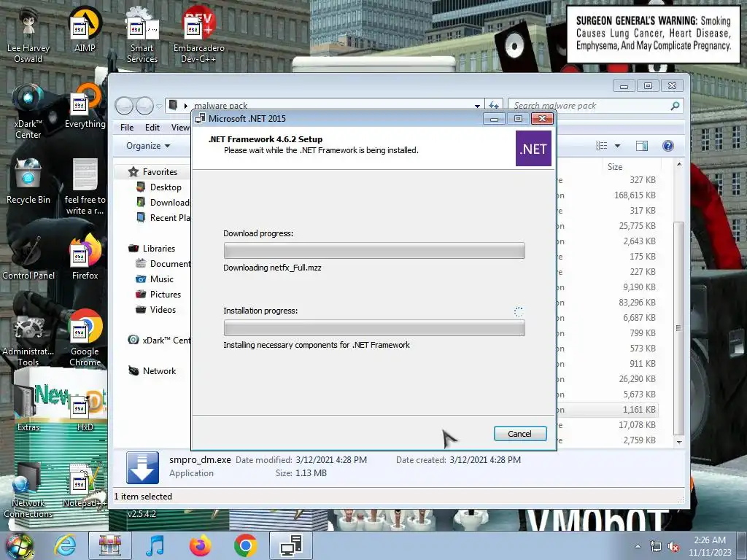This screenshot has height=560, width=747.
Task: Open the 'feel free to write a r...' text file
Action: [85, 187]
